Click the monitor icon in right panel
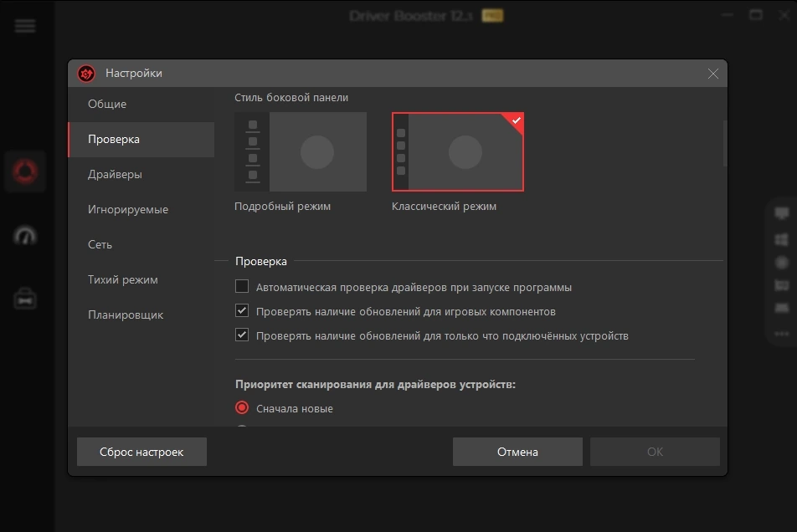The height and width of the screenshot is (532, 797). point(782,213)
